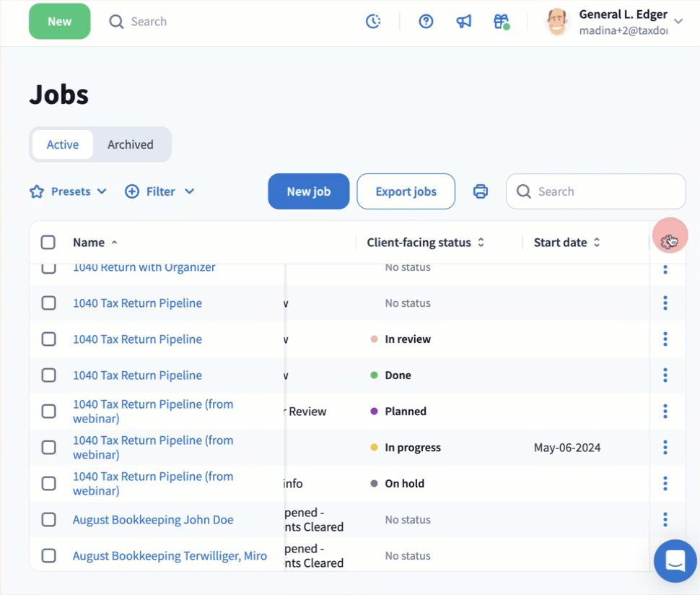Open the gift rewards icon
This screenshot has height=595, width=700.
502,22
